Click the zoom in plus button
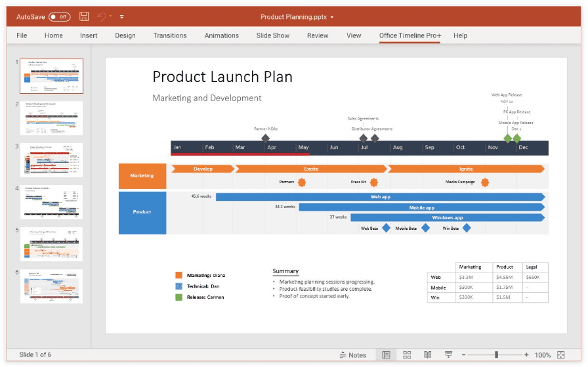 coord(526,355)
